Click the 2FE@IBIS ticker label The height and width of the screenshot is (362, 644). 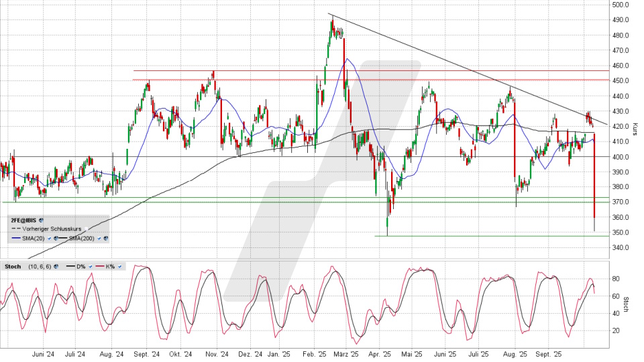(x=23, y=220)
